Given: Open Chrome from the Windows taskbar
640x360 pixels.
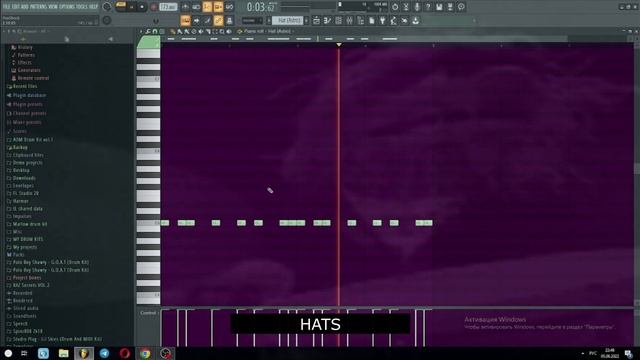Looking at the screenshot, I should [x=145, y=353].
